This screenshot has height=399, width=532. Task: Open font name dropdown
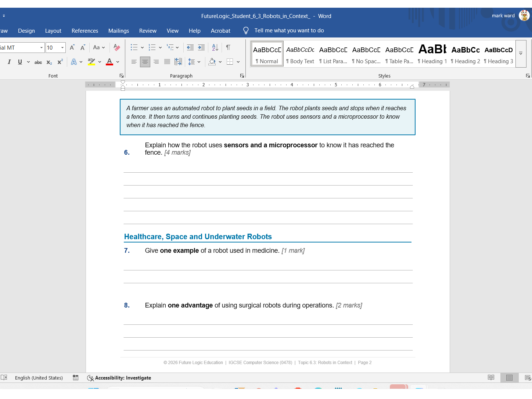pyautogui.click(x=41, y=48)
